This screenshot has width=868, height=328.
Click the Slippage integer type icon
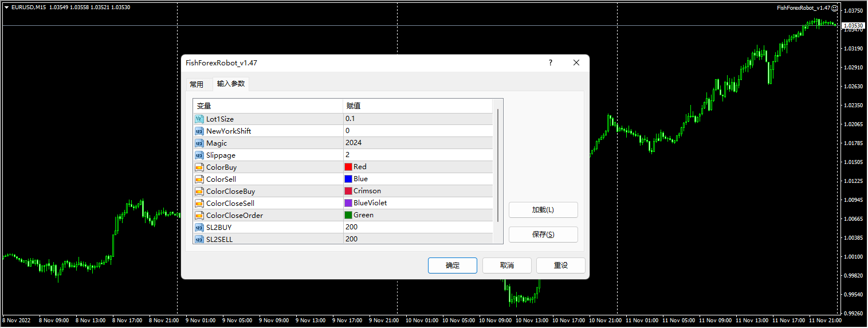pyautogui.click(x=199, y=155)
